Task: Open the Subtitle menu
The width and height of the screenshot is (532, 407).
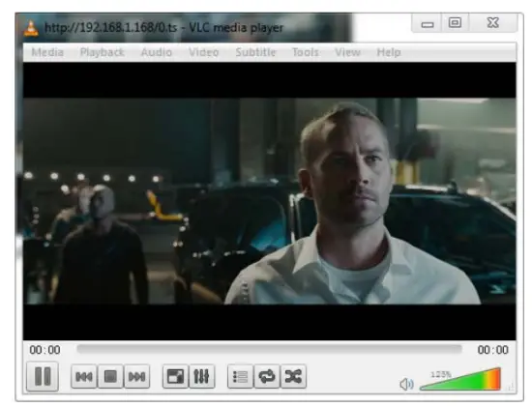Action: (x=255, y=52)
